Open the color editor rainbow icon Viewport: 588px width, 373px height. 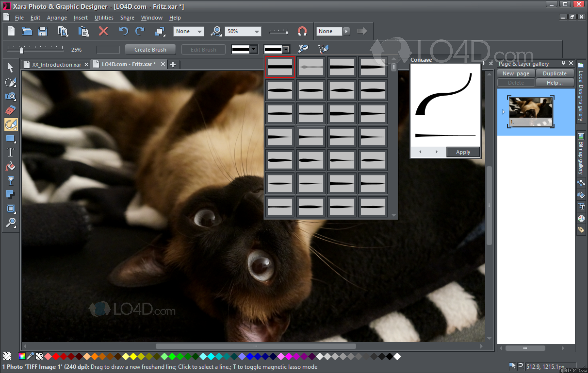[x=22, y=356]
